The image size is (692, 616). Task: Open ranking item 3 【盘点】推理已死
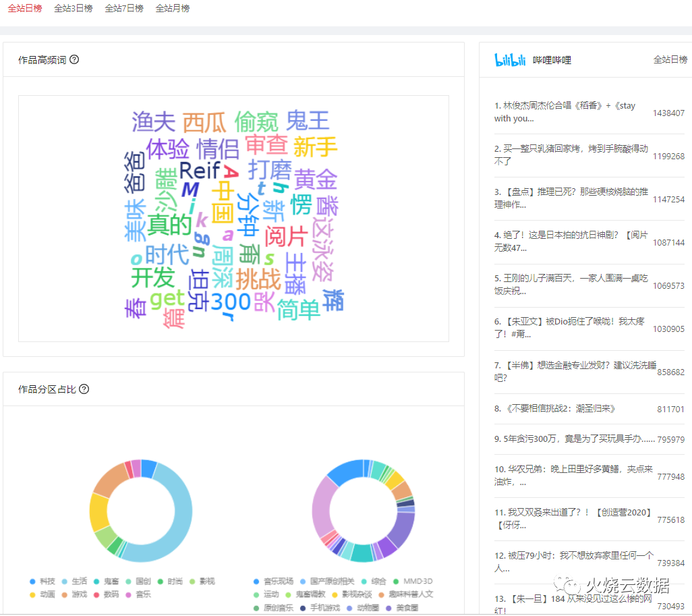click(589, 198)
